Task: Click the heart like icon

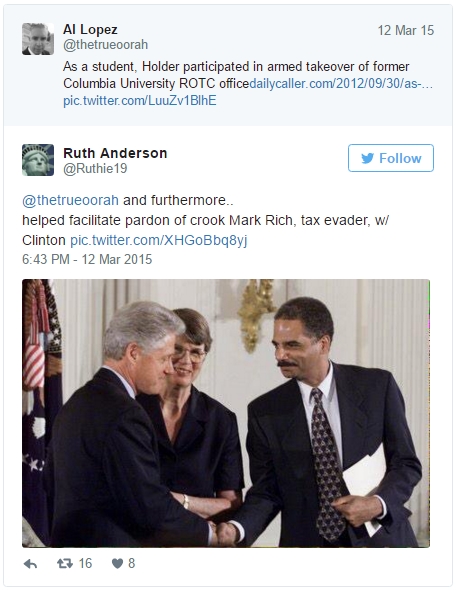Action: 117,563
